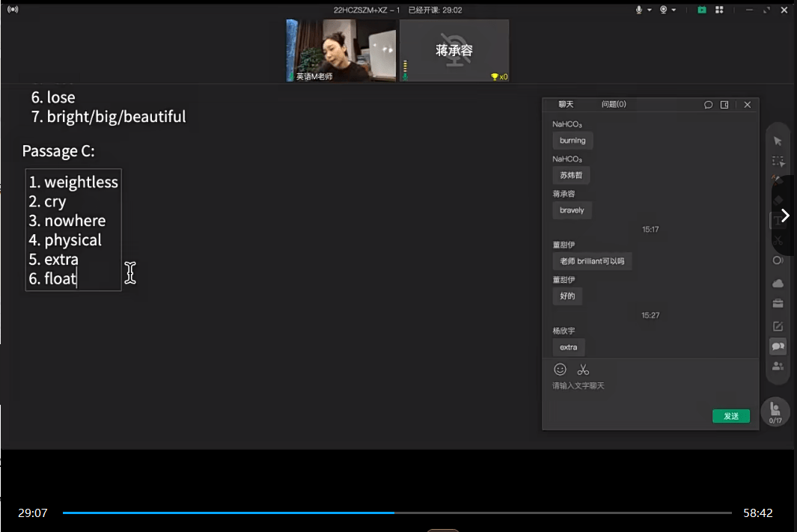The width and height of the screenshot is (797, 532).
Task: Click the 蒋承容 participant video tile
Action: 454,50
